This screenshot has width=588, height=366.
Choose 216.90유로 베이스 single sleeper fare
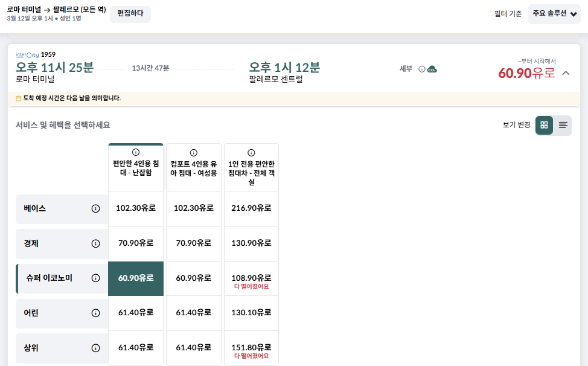[x=251, y=208]
